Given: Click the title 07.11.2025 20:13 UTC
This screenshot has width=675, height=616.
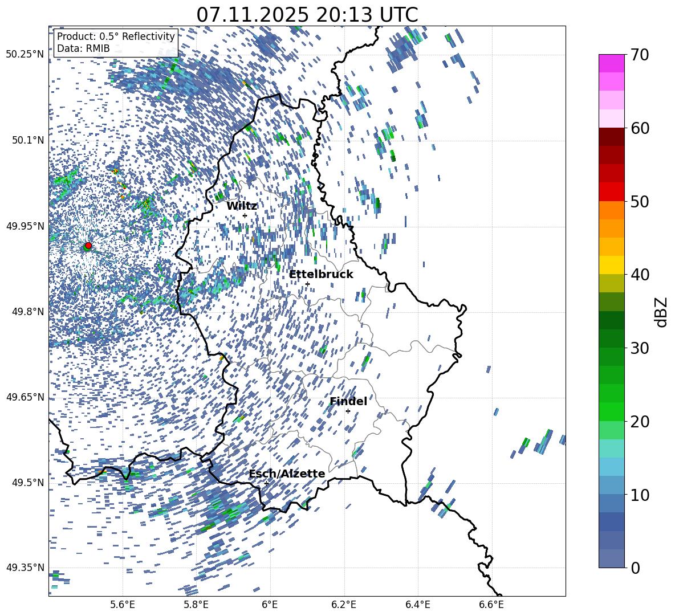Looking at the screenshot, I should pos(307,15).
